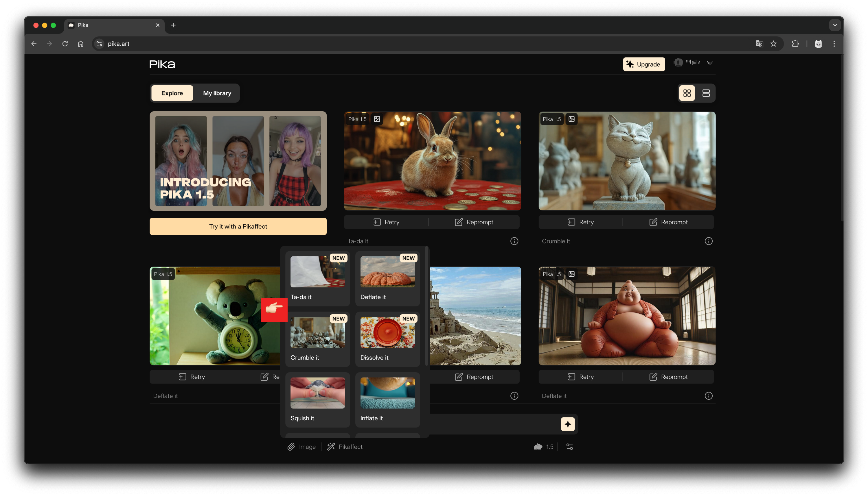Open Google Translate icon in address bar
The width and height of the screenshot is (868, 496).
(759, 44)
